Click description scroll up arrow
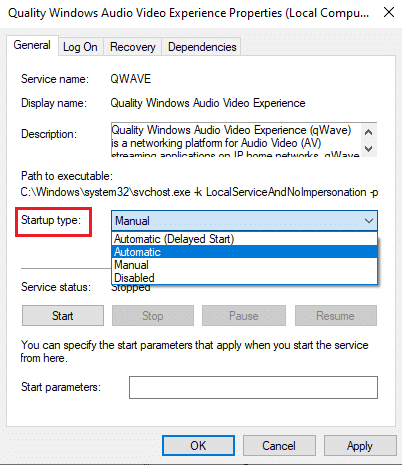This screenshot has width=402, height=465. (x=369, y=132)
